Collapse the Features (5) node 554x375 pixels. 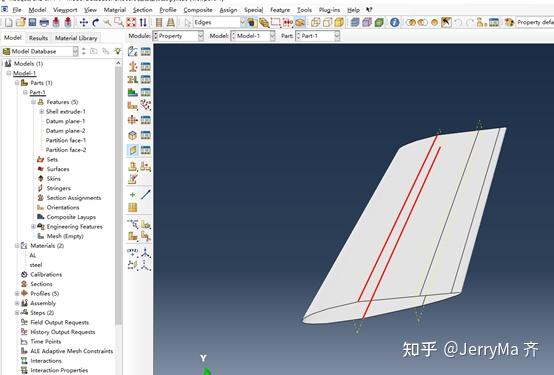coord(34,102)
